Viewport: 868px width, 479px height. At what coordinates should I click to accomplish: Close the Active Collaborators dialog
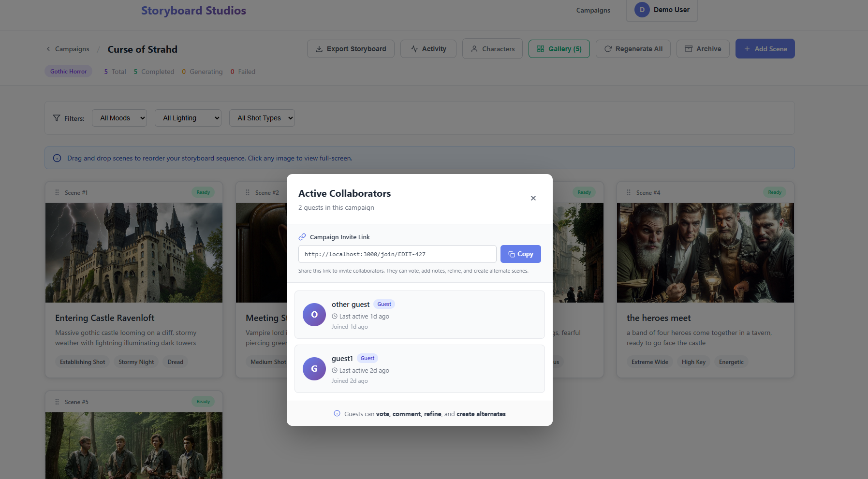pyautogui.click(x=533, y=198)
